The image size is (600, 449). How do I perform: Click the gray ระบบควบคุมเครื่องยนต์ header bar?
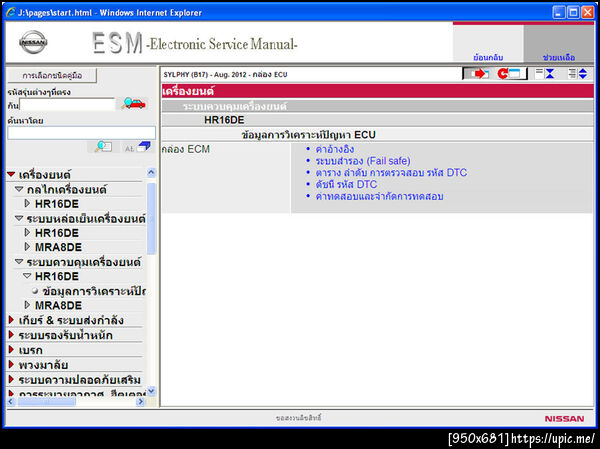point(377,106)
